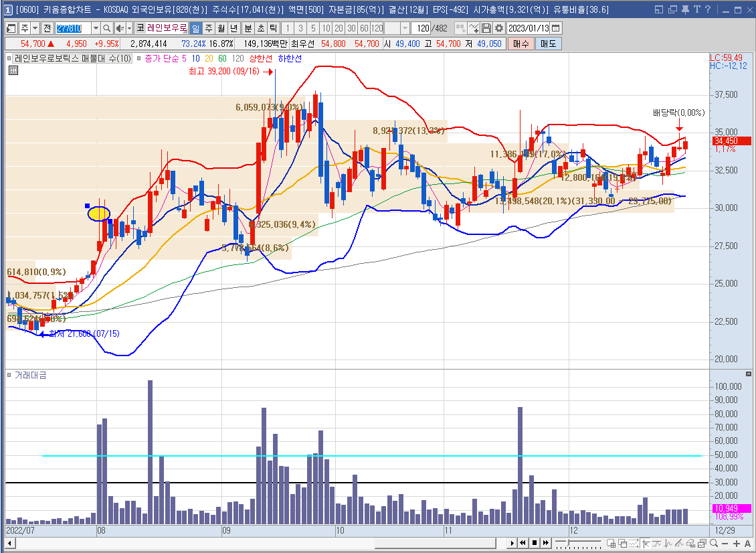This screenshot has height=553, width=756.
Task: Select the 월 monthly period button
Action: point(221,29)
